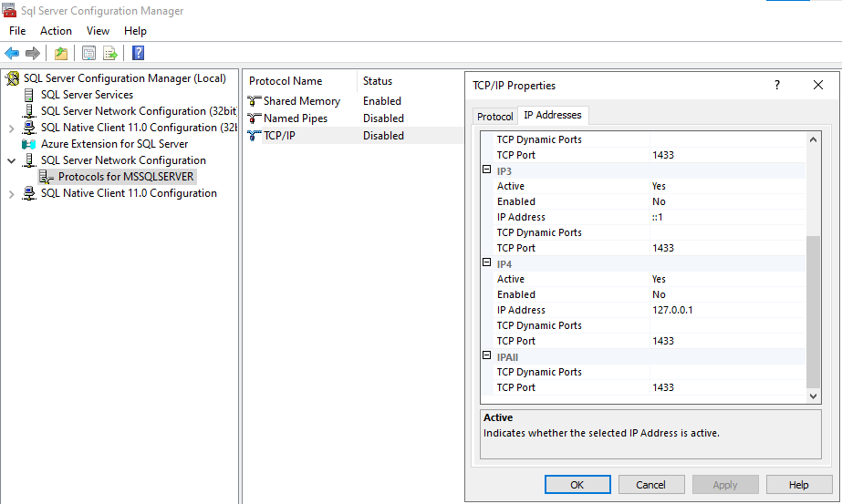The height and width of the screenshot is (504, 842).
Task: Close the TCP/IP Properties dialog
Action: point(818,85)
